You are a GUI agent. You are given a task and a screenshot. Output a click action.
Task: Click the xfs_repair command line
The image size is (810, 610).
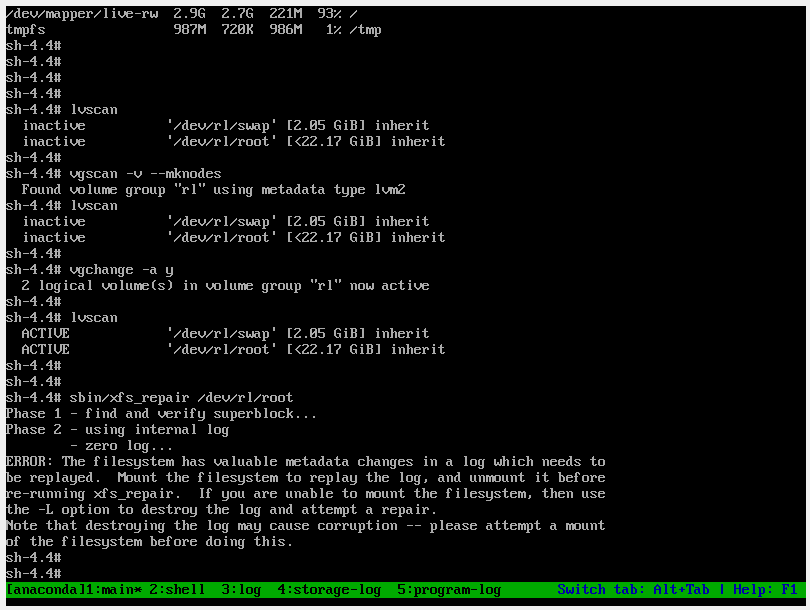click(x=150, y=396)
